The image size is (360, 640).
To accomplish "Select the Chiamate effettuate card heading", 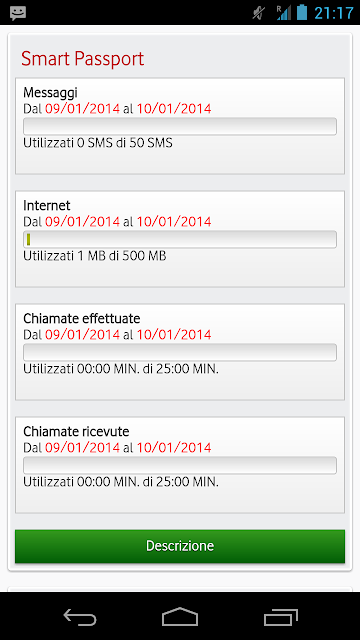I will [82, 318].
